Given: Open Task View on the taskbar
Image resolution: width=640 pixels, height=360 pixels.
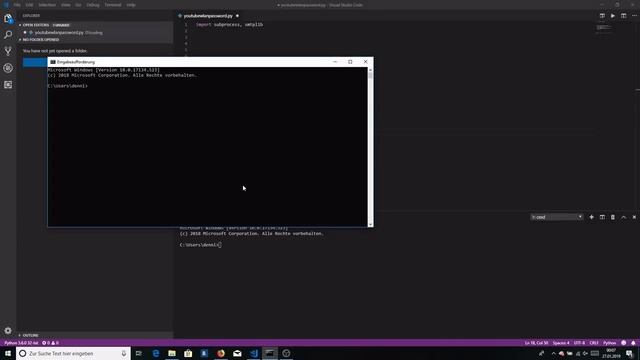Looking at the screenshot, I should 139,353.
